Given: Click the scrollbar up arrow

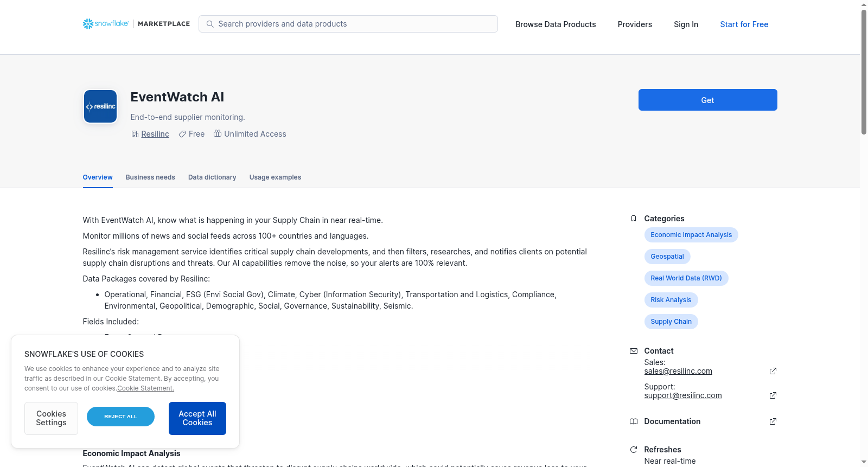Looking at the screenshot, I should click(864, 4).
